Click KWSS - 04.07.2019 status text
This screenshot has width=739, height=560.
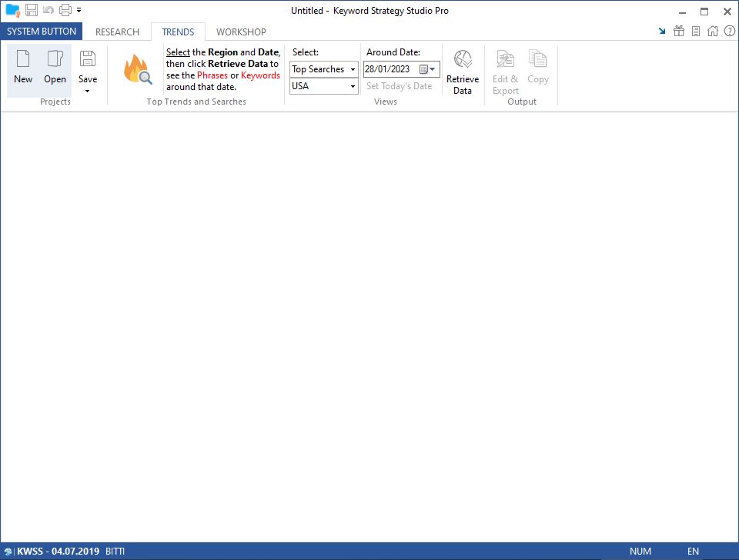tap(58, 551)
